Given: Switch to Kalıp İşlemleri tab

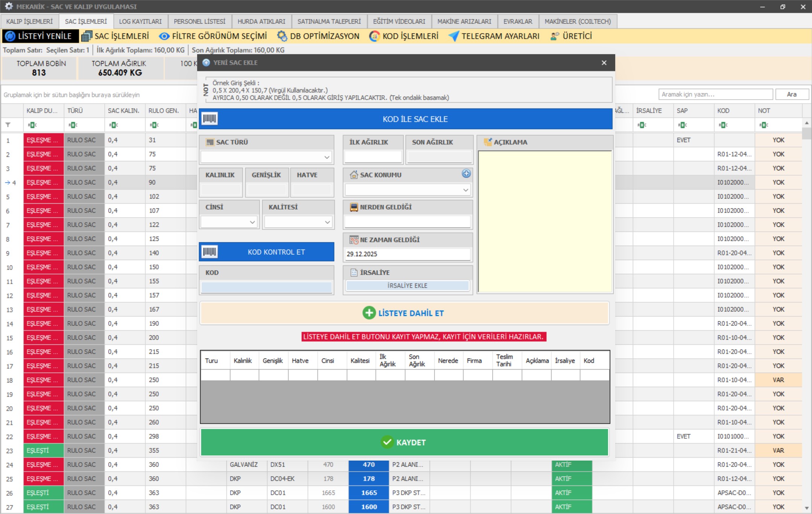Looking at the screenshot, I should [29, 21].
